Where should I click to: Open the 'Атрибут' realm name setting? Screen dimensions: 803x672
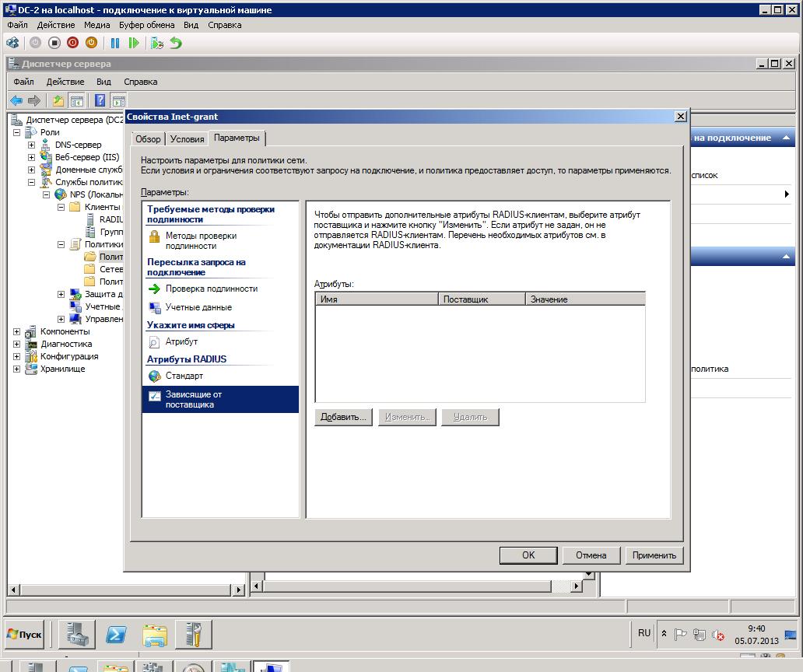click(x=181, y=341)
